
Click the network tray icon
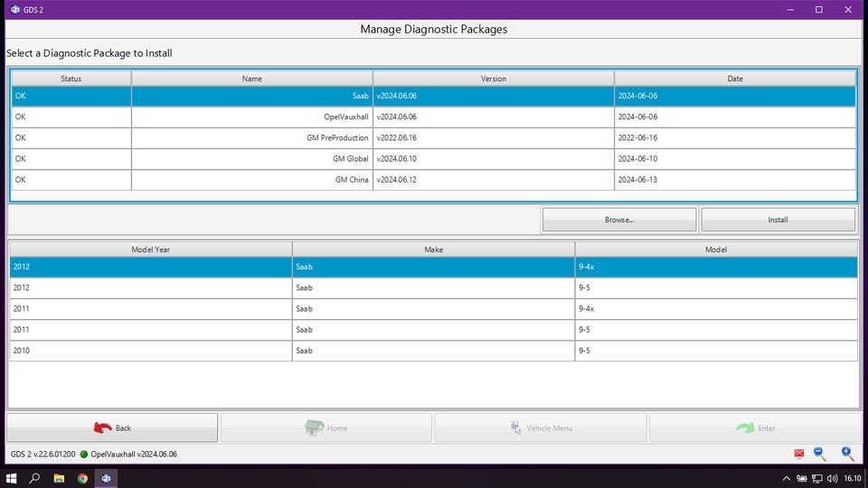point(816,478)
